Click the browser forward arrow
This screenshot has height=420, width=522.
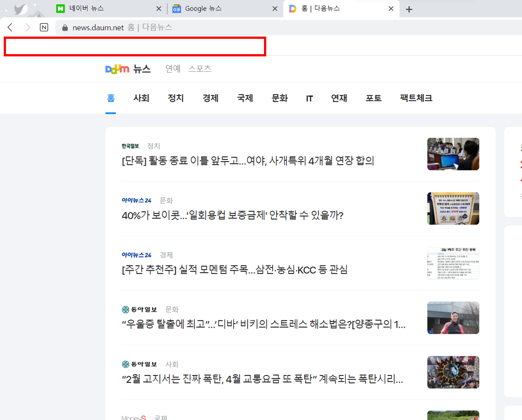(28, 27)
